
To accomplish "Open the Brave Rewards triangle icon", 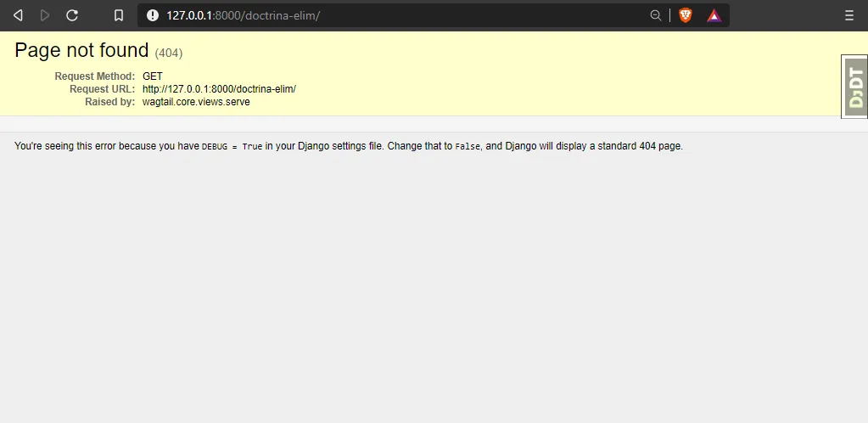I will (x=714, y=15).
